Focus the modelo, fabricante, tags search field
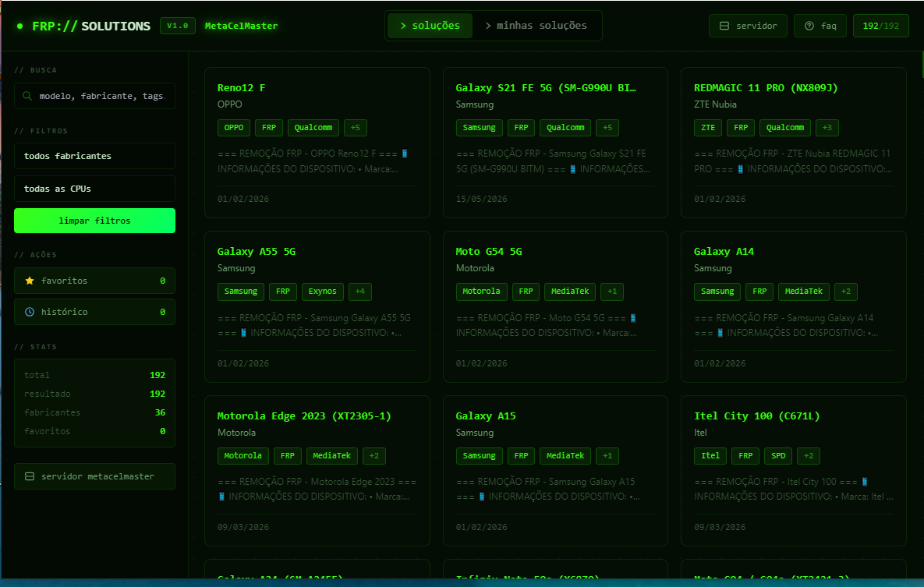Screen dimensions: 924x587 pyautogui.click(x=95, y=95)
